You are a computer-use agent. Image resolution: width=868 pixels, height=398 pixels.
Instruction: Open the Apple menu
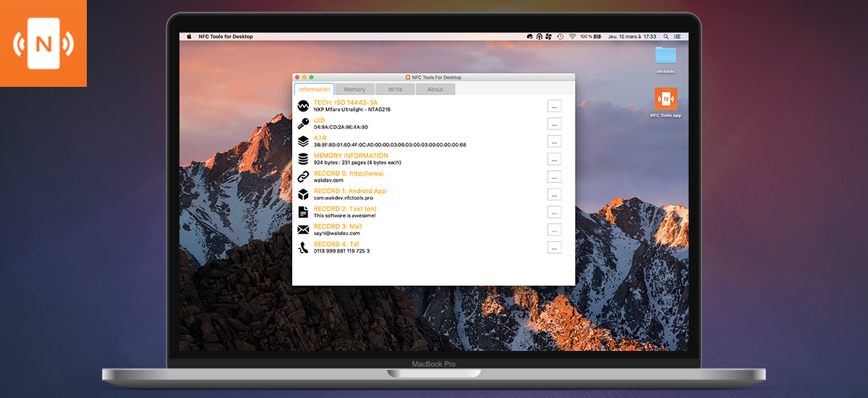190,36
